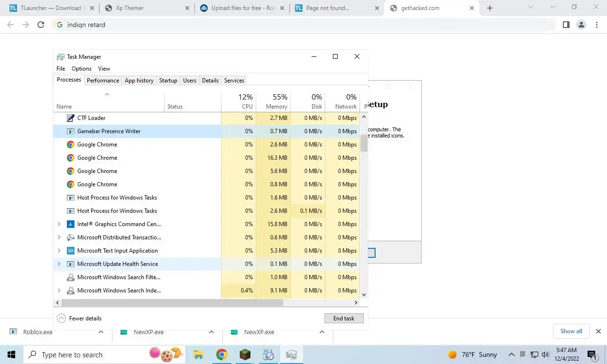Image resolution: width=607 pixels, height=364 pixels.
Task: Open Chrome's side panel
Action: coord(566,25)
